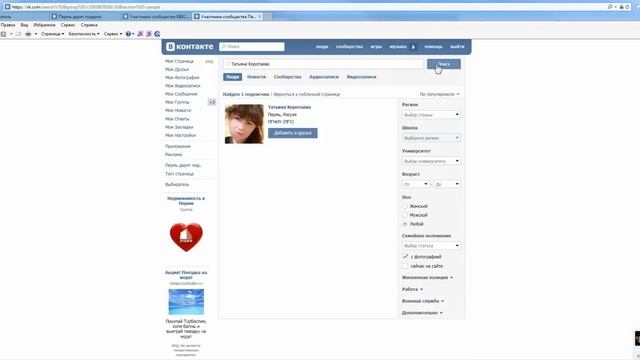Click the music play arrow in the VK header

(413, 47)
